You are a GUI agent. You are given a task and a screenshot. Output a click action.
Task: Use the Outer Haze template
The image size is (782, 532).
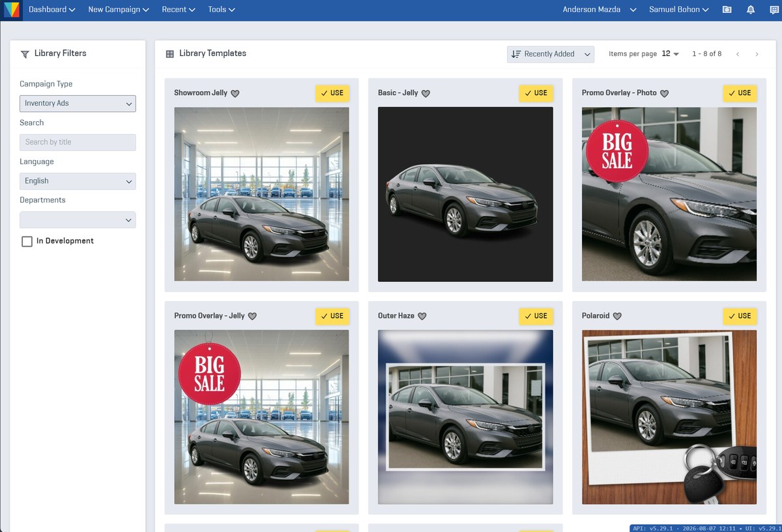[x=536, y=316]
